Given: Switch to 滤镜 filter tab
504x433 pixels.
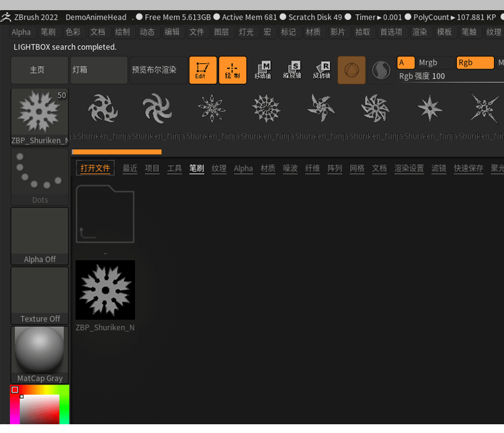Looking at the screenshot, I should tap(439, 168).
